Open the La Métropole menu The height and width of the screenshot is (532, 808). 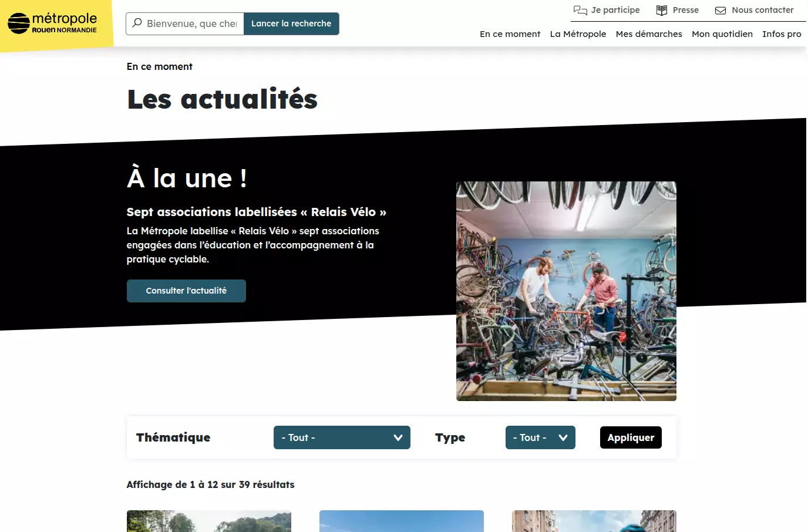click(x=578, y=34)
